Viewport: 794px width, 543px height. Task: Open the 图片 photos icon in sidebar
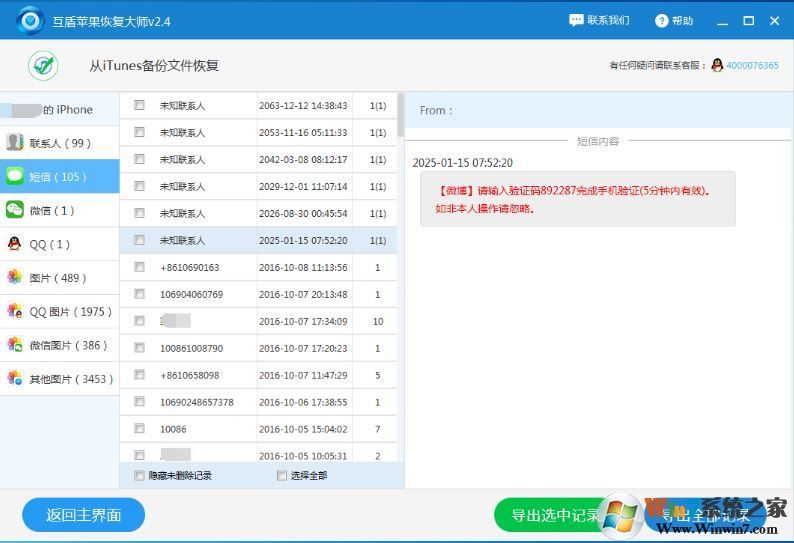tap(15, 278)
